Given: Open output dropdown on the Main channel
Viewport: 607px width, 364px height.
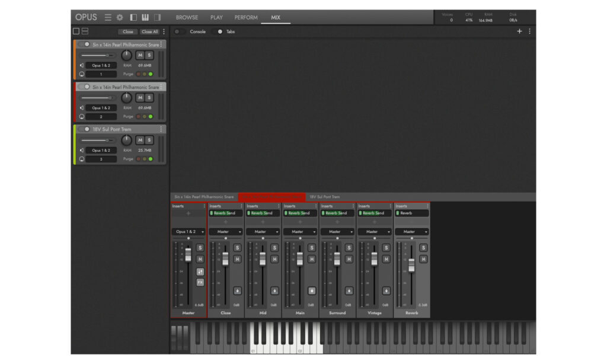Looking at the screenshot, I should pos(300,232).
